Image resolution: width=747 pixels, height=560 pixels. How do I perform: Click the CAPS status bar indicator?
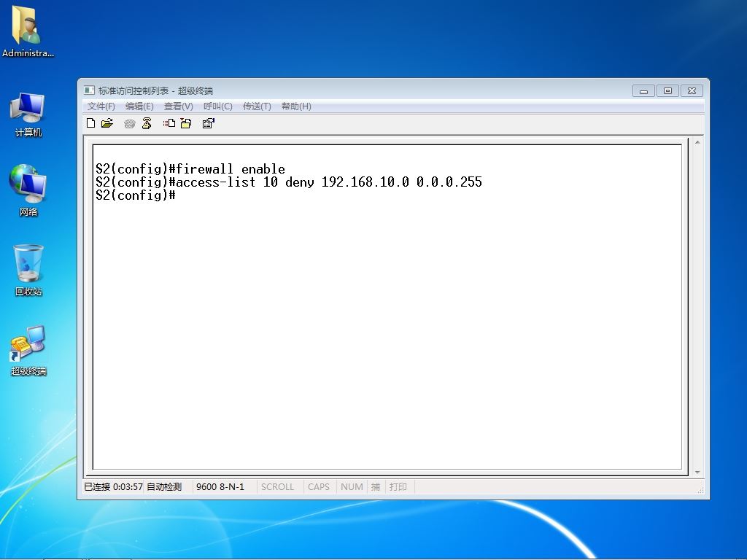tap(319, 486)
